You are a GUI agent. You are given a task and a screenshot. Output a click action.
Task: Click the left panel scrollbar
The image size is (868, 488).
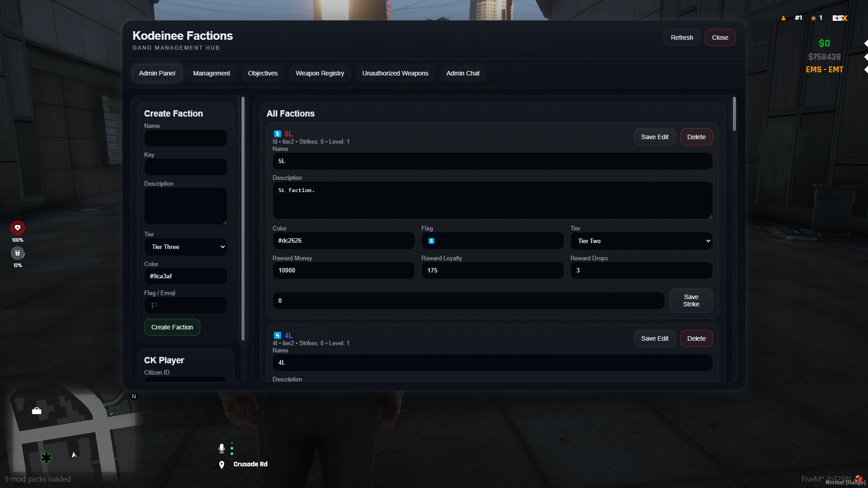coord(243,219)
